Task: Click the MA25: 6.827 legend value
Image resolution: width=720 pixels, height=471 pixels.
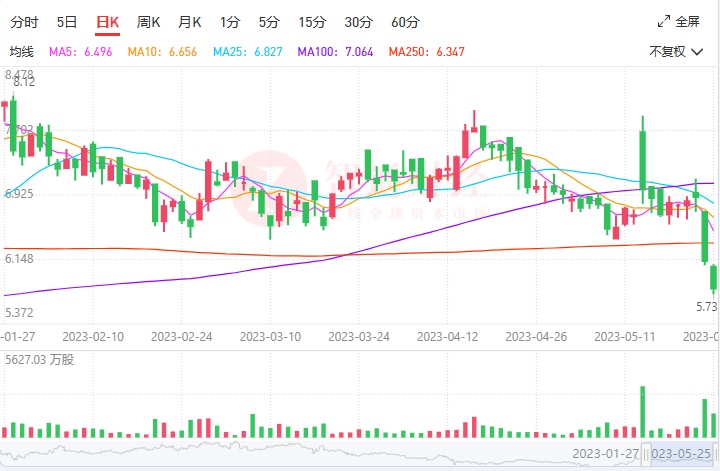Action: [x=248, y=51]
